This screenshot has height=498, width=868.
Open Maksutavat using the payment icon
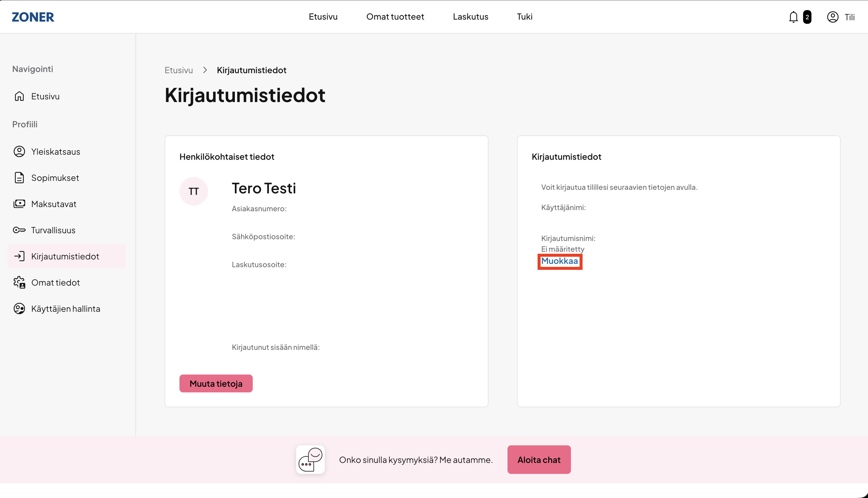(20, 204)
